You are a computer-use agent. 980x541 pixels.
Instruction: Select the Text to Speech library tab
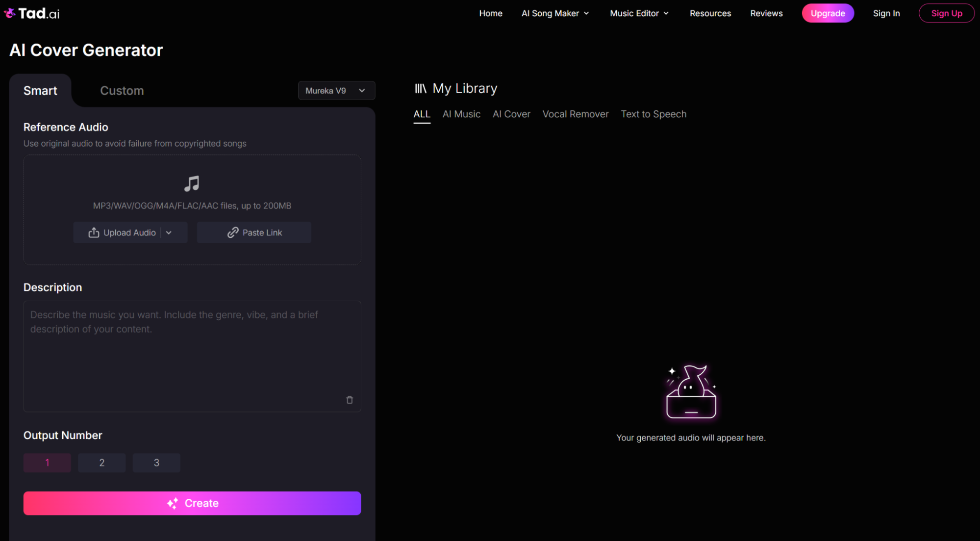tap(653, 114)
